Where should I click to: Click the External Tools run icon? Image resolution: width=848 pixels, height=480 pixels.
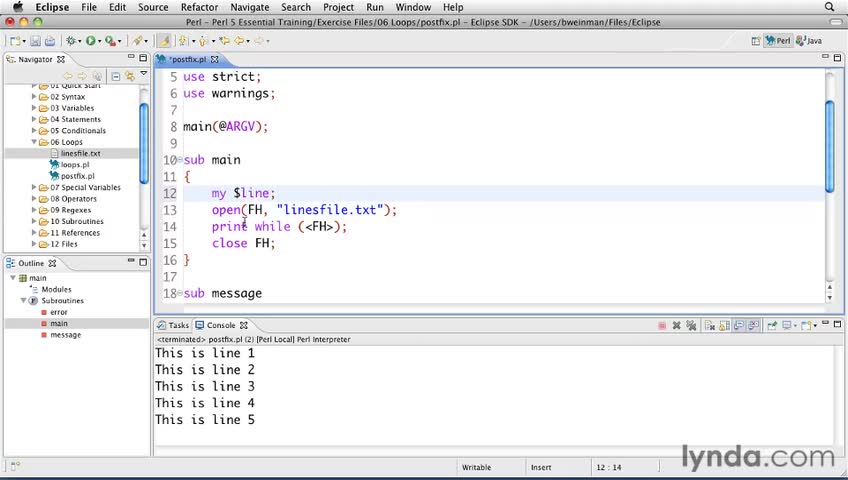pos(110,41)
